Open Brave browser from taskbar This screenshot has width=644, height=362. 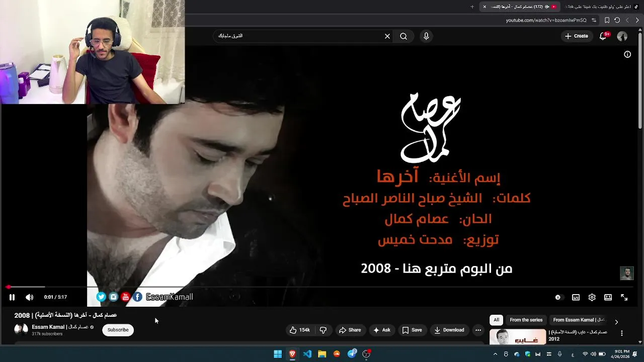pyautogui.click(x=292, y=354)
